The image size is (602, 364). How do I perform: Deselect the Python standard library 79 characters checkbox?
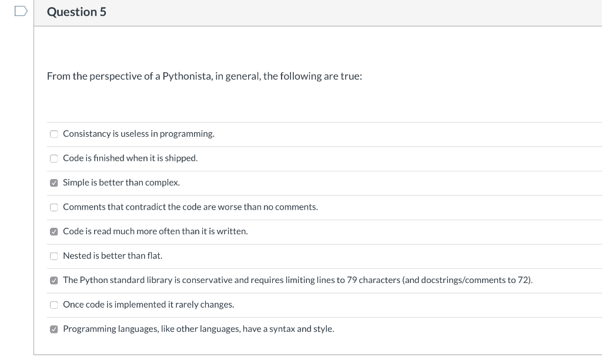tap(54, 281)
